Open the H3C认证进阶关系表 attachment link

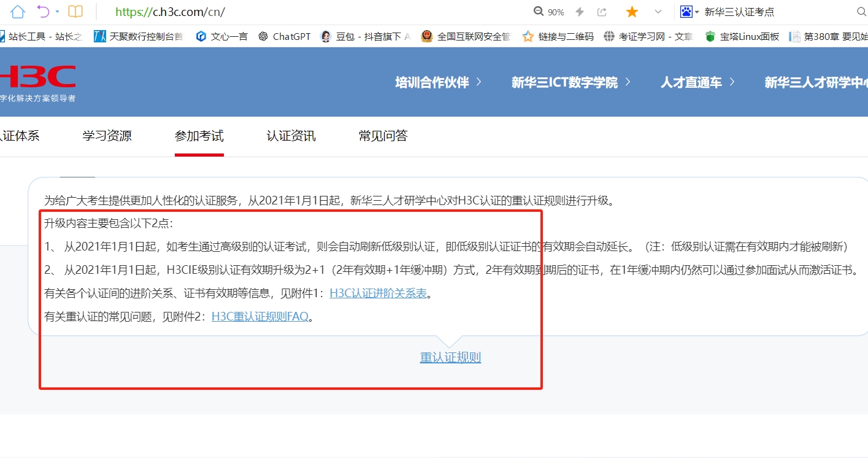378,293
